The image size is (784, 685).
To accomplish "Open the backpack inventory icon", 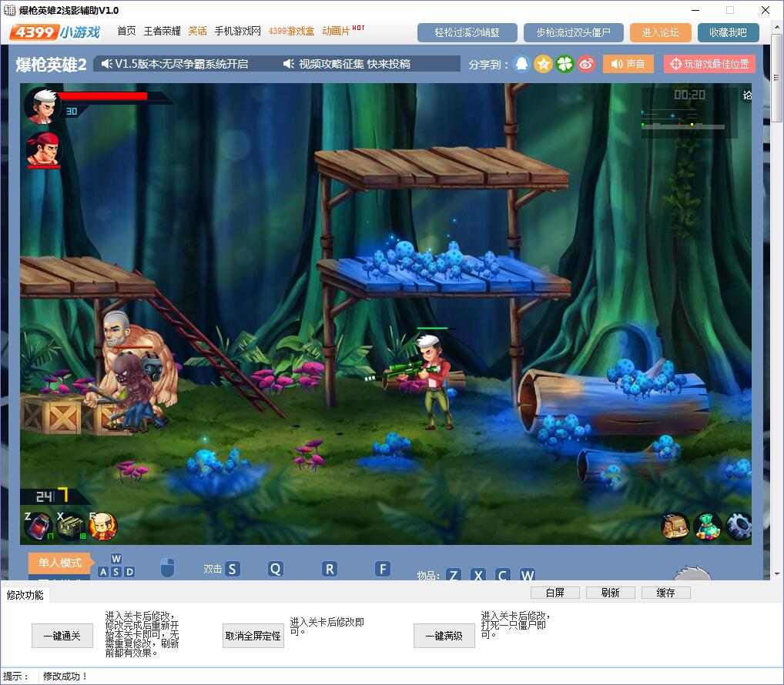I will [x=675, y=526].
